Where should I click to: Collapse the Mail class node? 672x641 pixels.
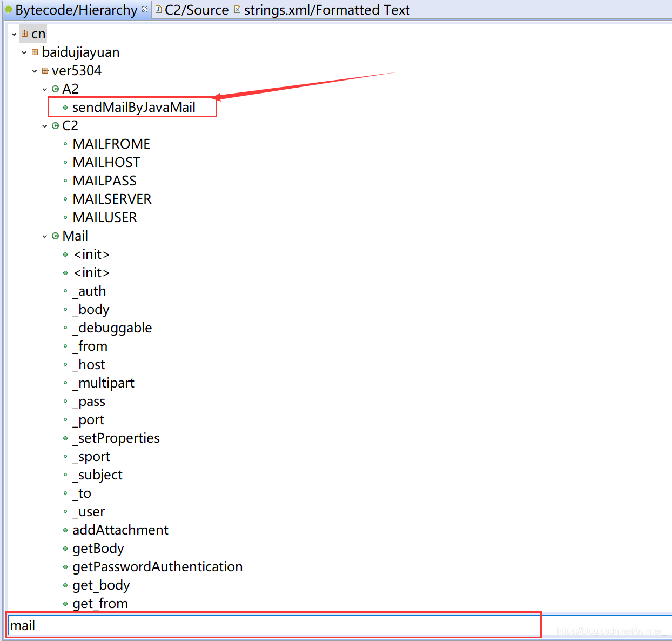coord(45,236)
